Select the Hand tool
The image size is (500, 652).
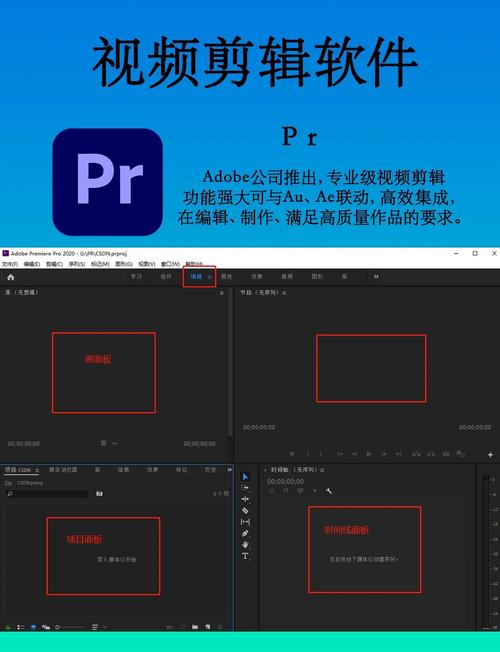coord(245,544)
